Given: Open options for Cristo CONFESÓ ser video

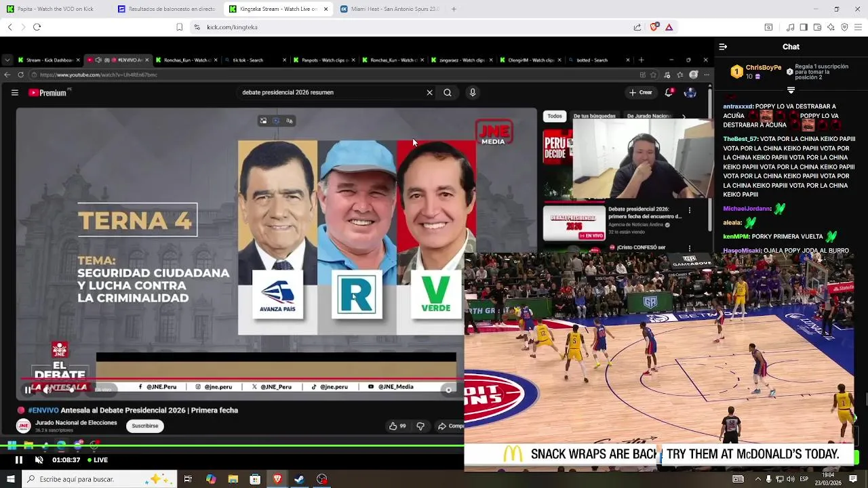Looking at the screenshot, I should click(690, 248).
